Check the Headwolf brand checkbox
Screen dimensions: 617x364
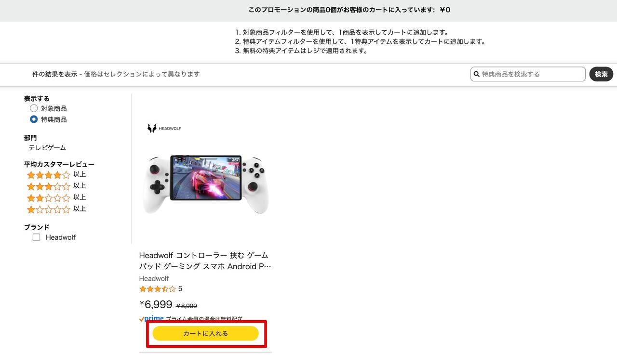(36, 237)
